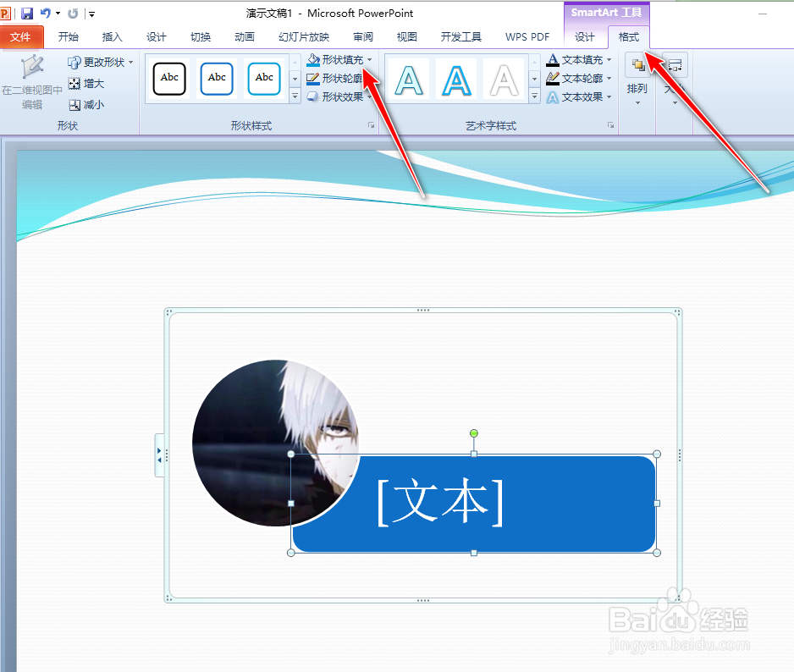794x672 pixels.
Task: Click 形状轮廓 pen icon
Action: click(313, 79)
